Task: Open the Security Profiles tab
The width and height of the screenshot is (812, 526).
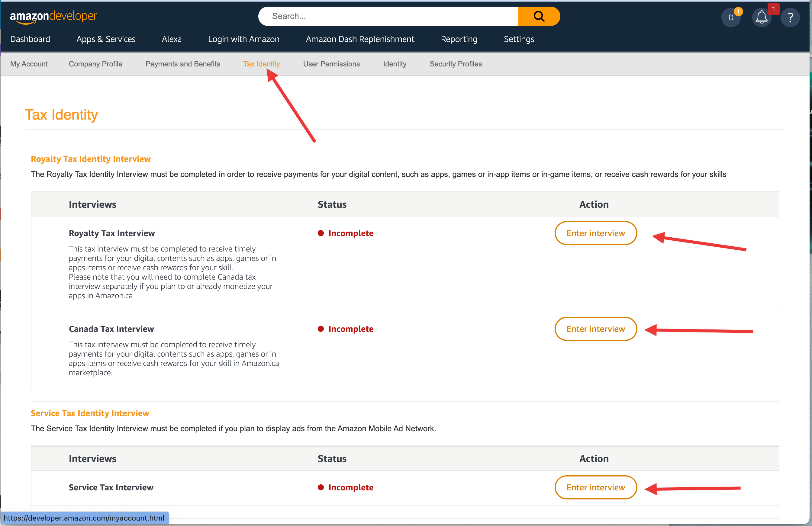Action: point(456,64)
